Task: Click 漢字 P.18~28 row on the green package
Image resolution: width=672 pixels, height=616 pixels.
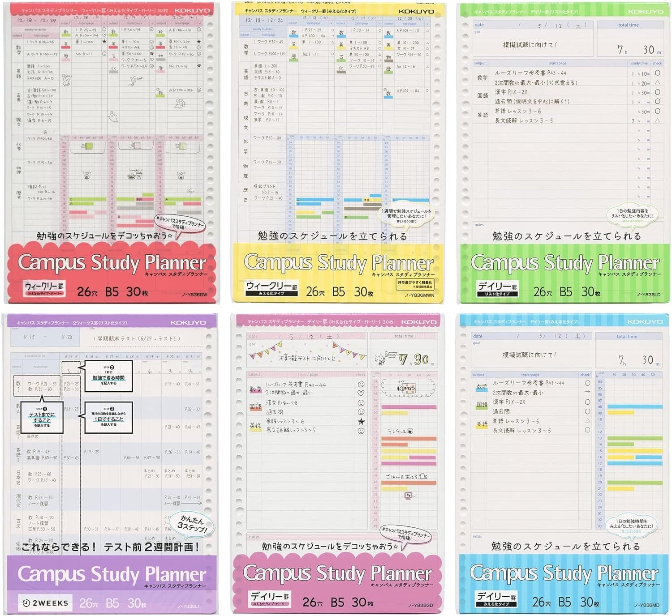Action: 511,92
